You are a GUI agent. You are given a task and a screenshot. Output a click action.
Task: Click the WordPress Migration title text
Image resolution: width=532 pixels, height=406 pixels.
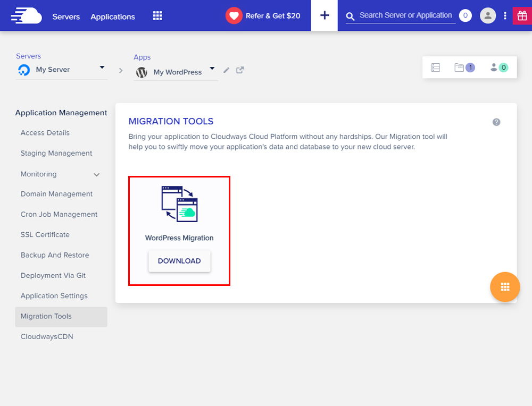[179, 238]
